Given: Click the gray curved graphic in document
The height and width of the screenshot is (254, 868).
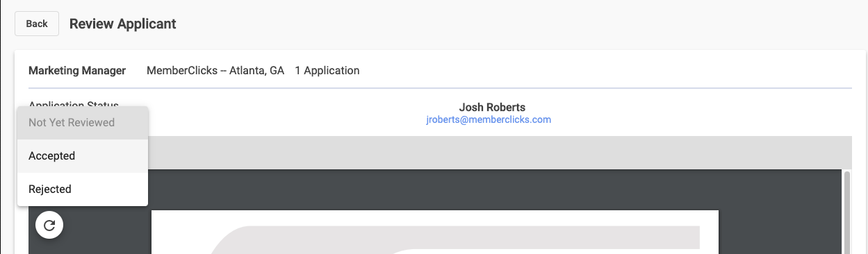Looking at the screenshot, I should tap(452, 240).
